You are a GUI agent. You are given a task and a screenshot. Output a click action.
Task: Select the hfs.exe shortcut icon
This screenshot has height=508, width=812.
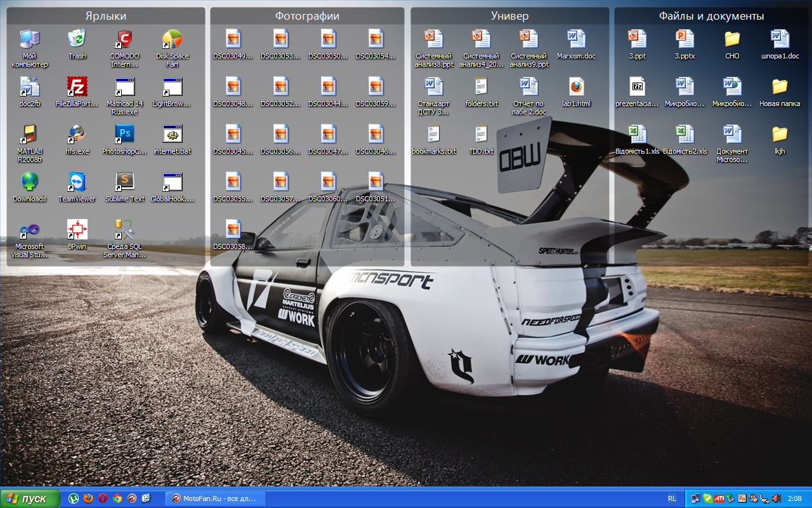point(77,135)
